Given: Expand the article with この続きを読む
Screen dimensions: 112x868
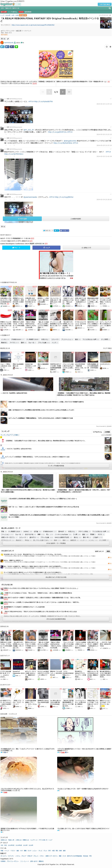Looking at the screenshot, I should click(x=75, y=219).
